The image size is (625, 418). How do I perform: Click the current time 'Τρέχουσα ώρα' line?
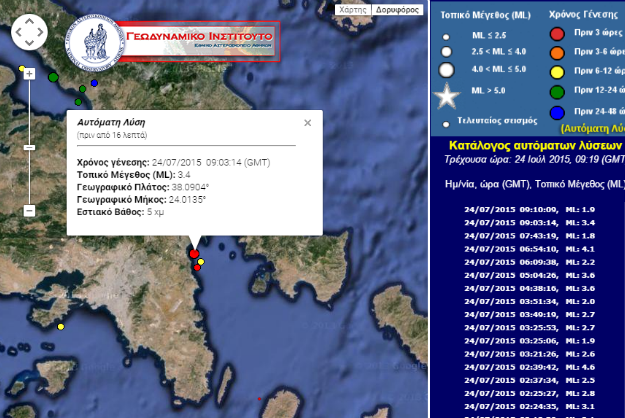[534, 160]
